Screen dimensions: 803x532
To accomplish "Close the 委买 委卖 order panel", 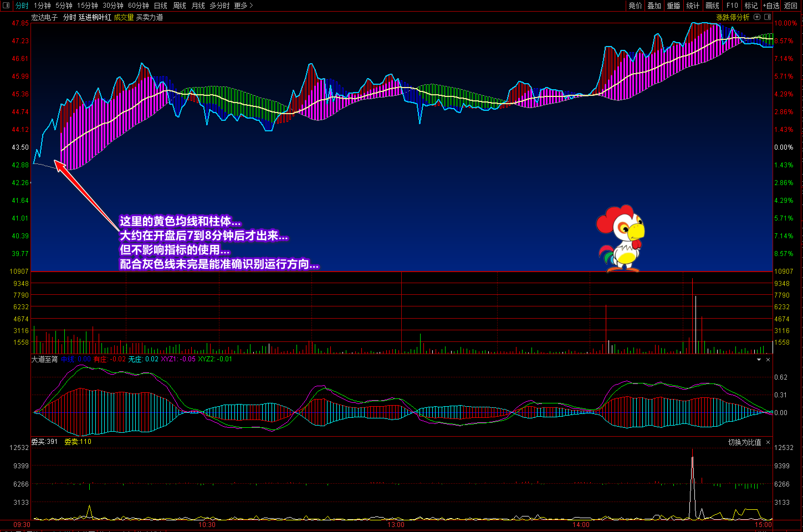I will point(768,442).
